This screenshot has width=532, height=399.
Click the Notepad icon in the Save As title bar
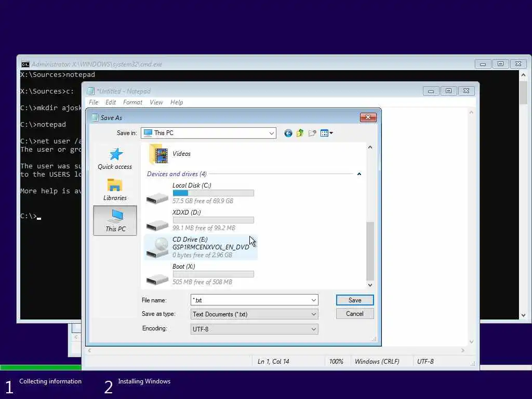coord(95,117)
